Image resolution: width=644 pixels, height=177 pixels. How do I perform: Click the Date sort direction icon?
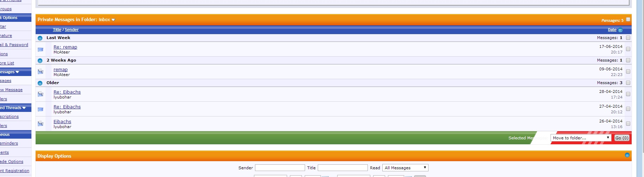point(620,30)
